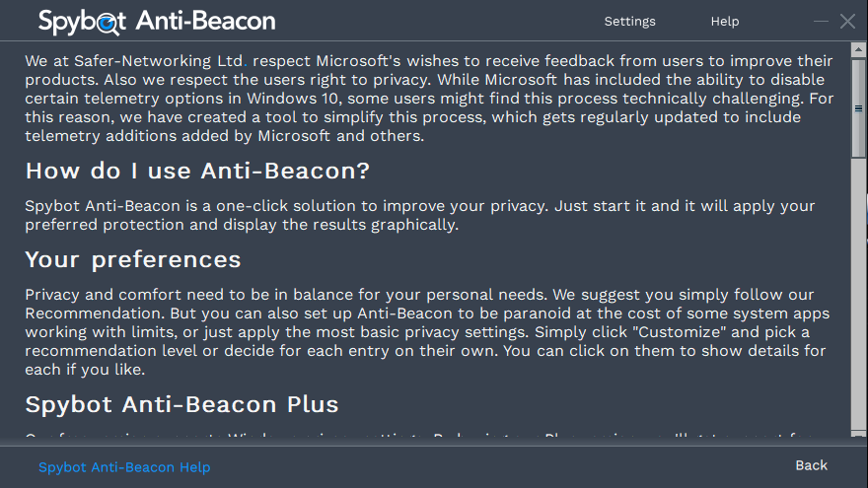Click the "Your preferences" heading
The width and height of the screenshot is (868, 488).
pyautogui.click(x=133, y=259)
